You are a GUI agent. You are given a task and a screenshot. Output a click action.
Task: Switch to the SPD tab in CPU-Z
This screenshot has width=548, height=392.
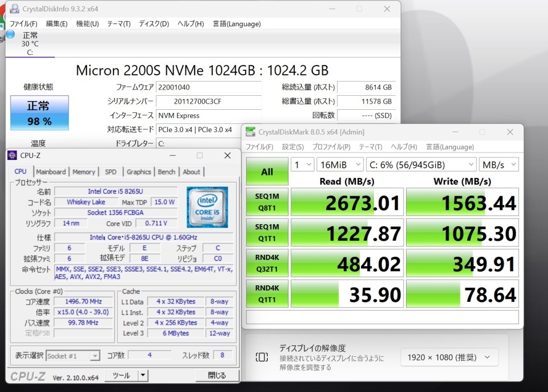(x=110, y=172)
